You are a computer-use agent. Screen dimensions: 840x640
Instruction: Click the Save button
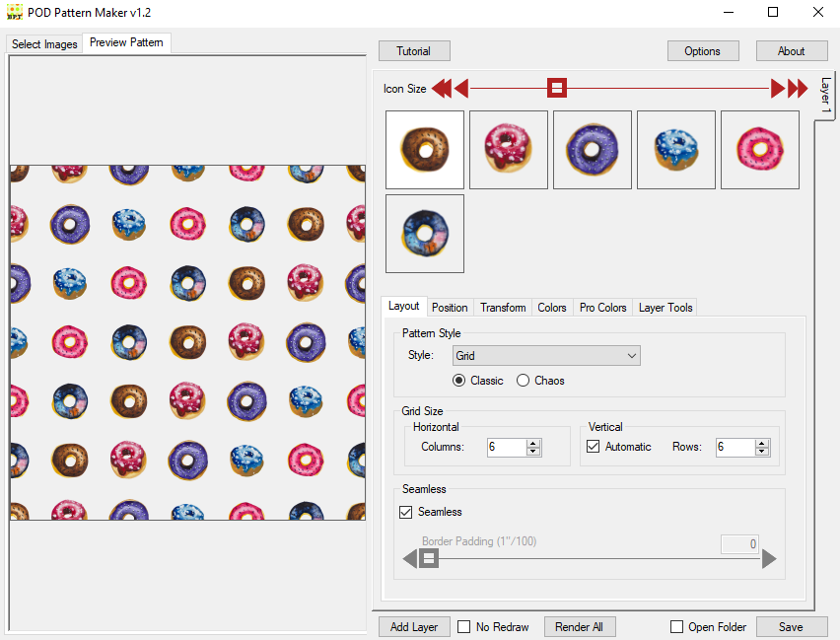click(792, 626)
